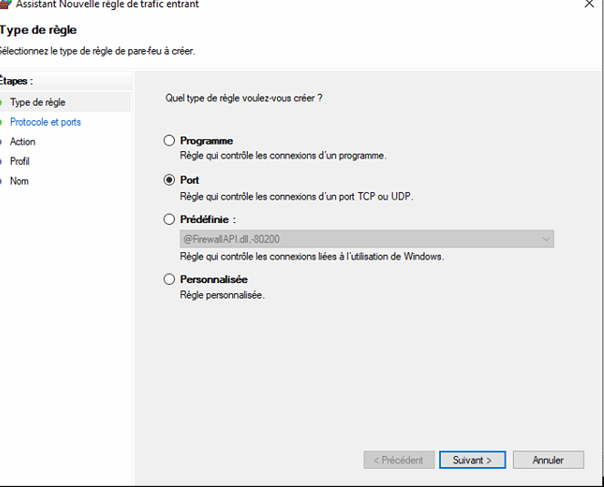604x487 pixels.
Task: Close the wizard with the X button
Action: pyautogui.click(x=589, y=4)
